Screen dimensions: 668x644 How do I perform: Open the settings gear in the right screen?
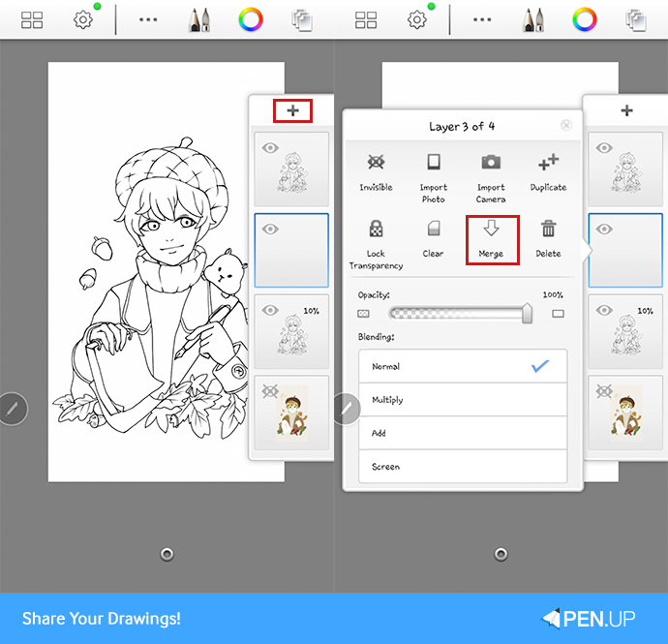(x=417, y=19)
